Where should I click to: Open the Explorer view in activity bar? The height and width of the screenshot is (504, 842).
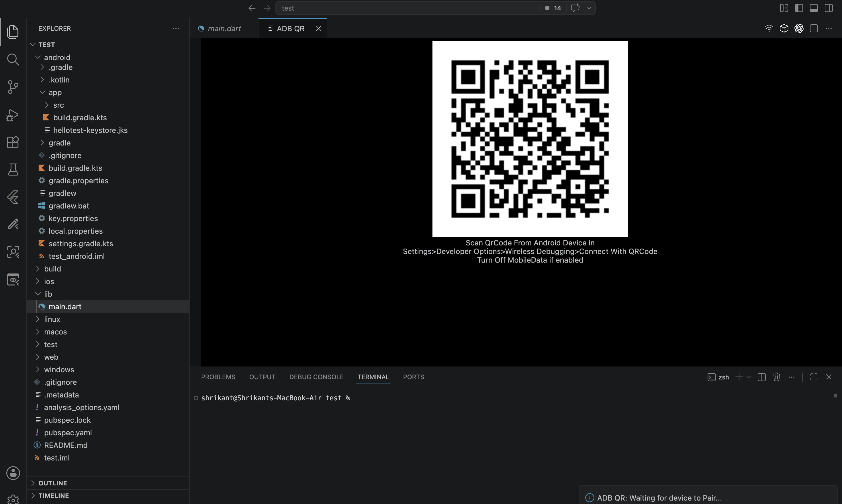tap(13, 32)
